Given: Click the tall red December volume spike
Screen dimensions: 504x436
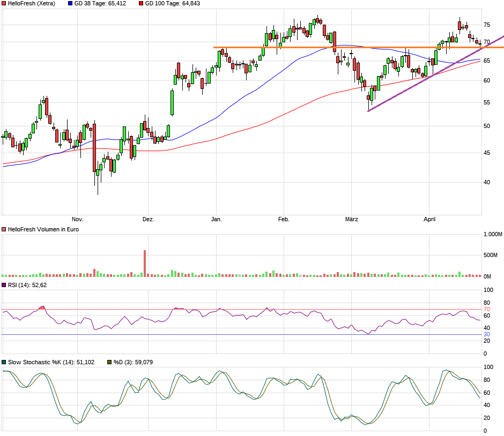Looking at the screenshot, I should pyautogui.click(x=145, y=264).
